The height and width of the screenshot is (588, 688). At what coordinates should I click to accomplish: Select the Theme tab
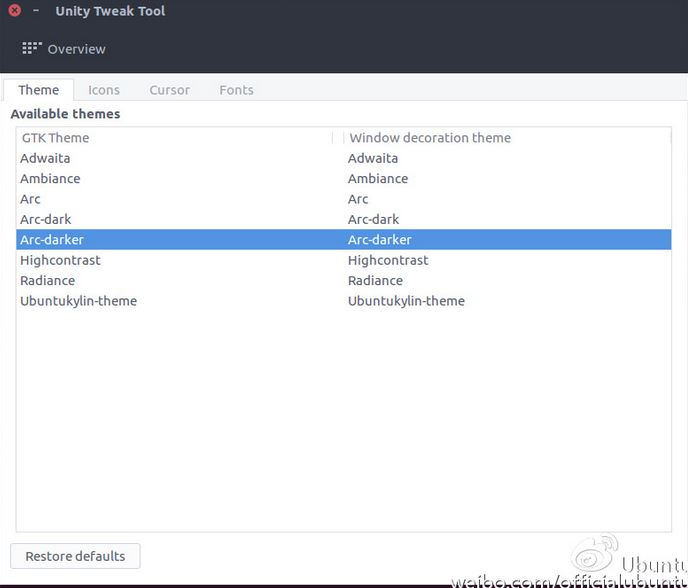point(38,90)
